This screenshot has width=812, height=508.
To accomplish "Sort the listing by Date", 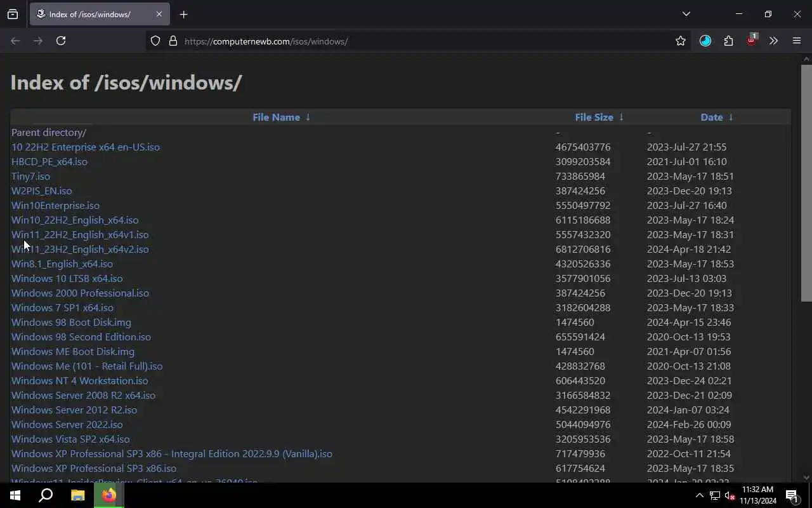I will (x=711, y=117).
